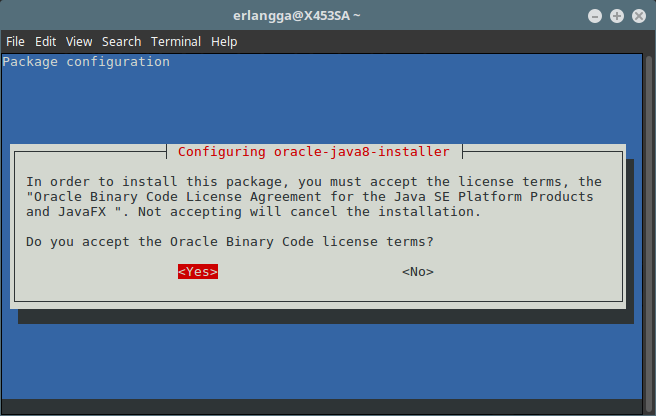Click the 'Do you accept the Oracle Binary Code license terms?' question
The image size is (656, 416).
point(230,242)
